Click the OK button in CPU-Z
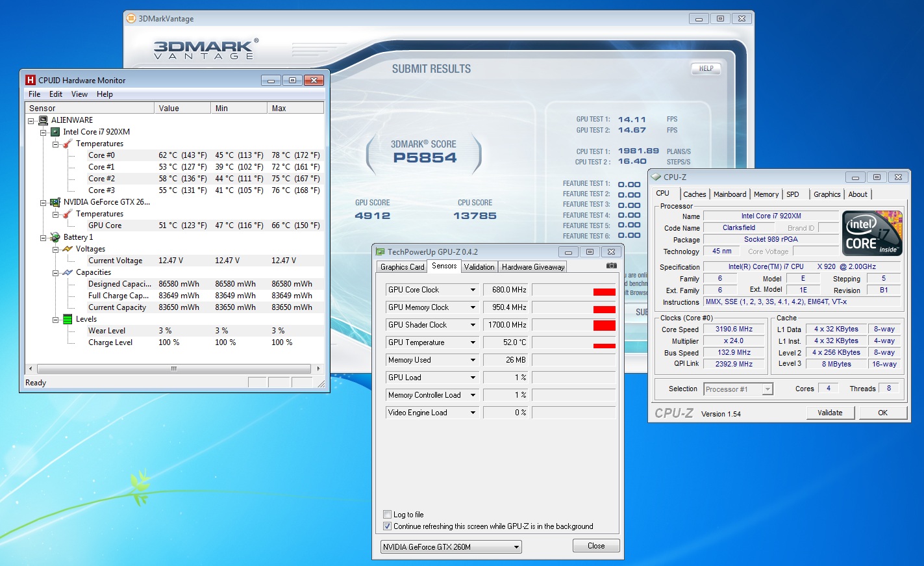 click(x=882, y=413)
